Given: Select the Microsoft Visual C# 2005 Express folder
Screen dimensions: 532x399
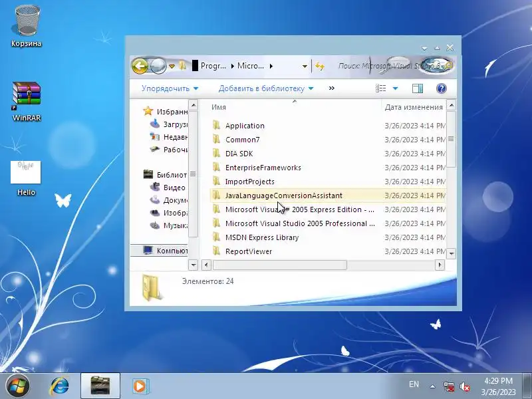Looking at the screenshot, I should coord(328,209).
